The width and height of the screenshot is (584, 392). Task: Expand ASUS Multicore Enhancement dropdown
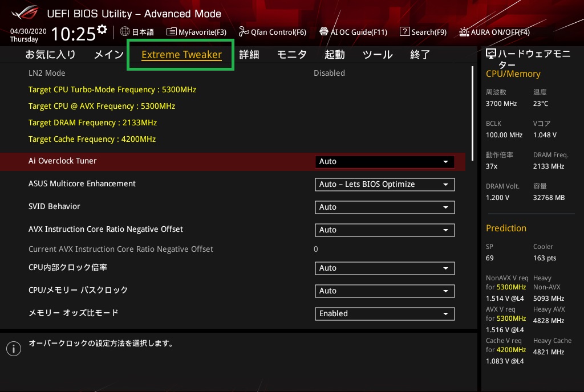(x=385, y=185)
